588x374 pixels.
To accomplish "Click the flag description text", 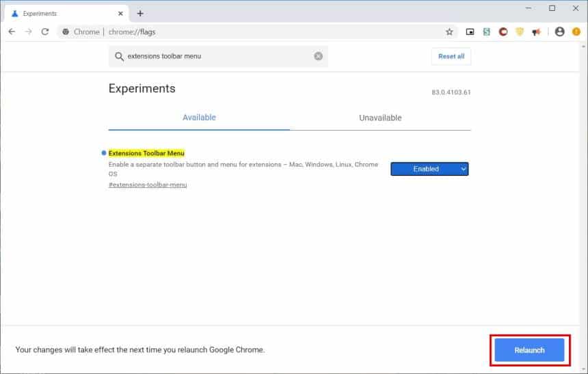I will click(243, 169).
